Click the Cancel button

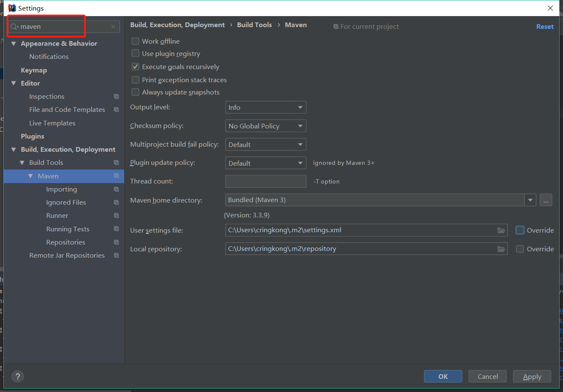[488, 376]
